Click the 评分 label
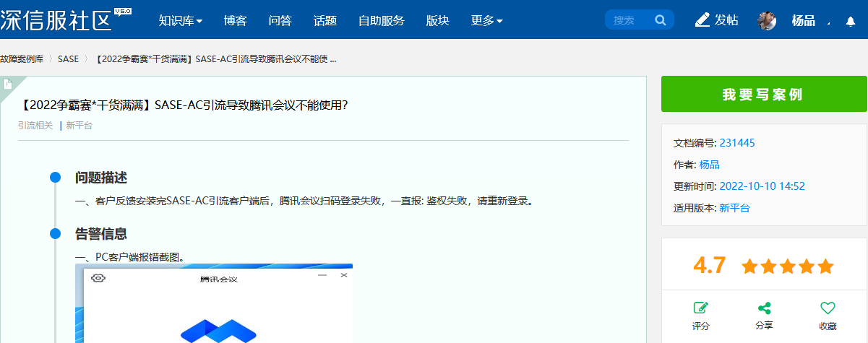This screenshot has height=343, width=868. coord(700,326)
